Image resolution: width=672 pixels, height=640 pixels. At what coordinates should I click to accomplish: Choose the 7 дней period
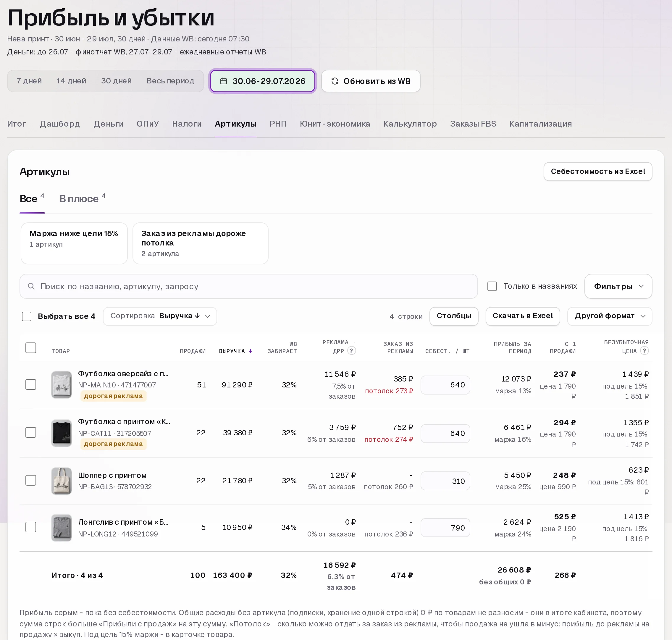[x=29, y=81]
